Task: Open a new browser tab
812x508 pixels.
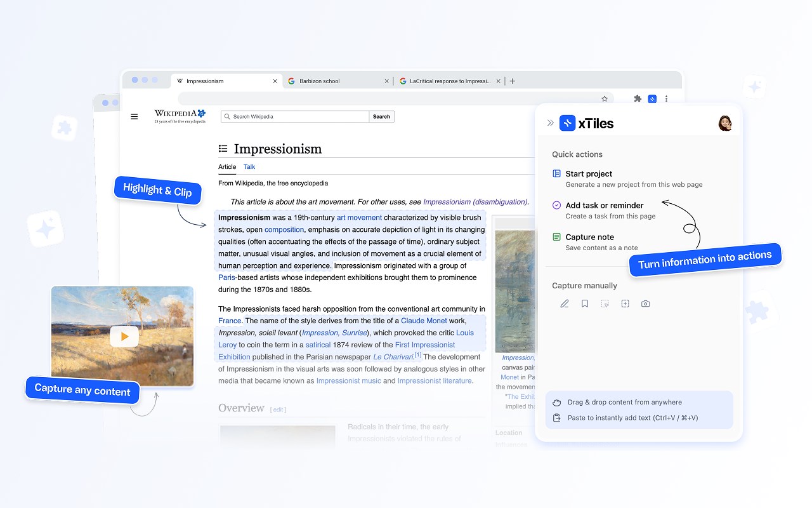Action: (513, 81)
